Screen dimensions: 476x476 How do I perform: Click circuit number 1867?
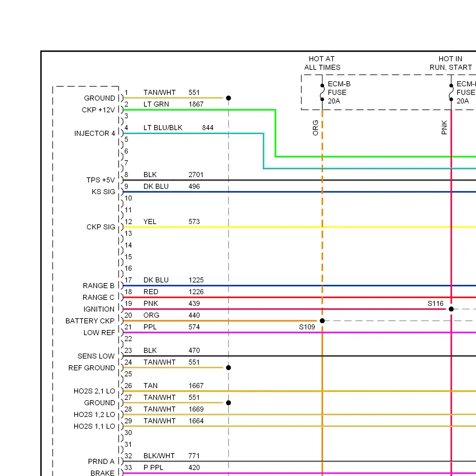click(196, 104)
